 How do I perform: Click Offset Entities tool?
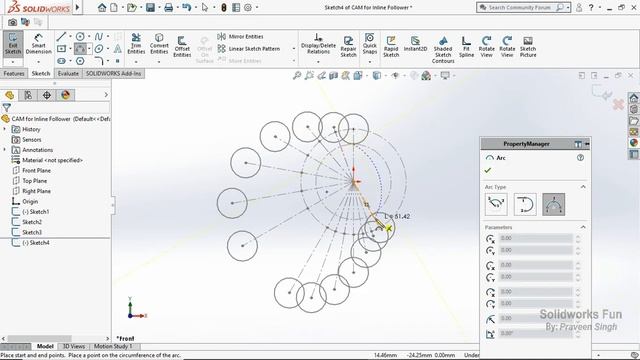coord(182,46)
